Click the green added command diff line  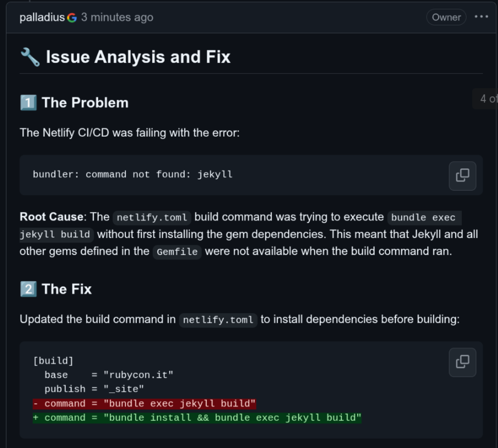[x=197, y=418]
